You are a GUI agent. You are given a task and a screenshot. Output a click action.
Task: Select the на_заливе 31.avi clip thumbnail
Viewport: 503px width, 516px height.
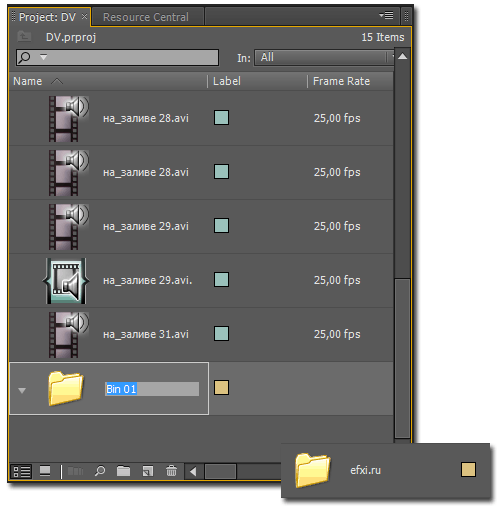pos(69,335)
